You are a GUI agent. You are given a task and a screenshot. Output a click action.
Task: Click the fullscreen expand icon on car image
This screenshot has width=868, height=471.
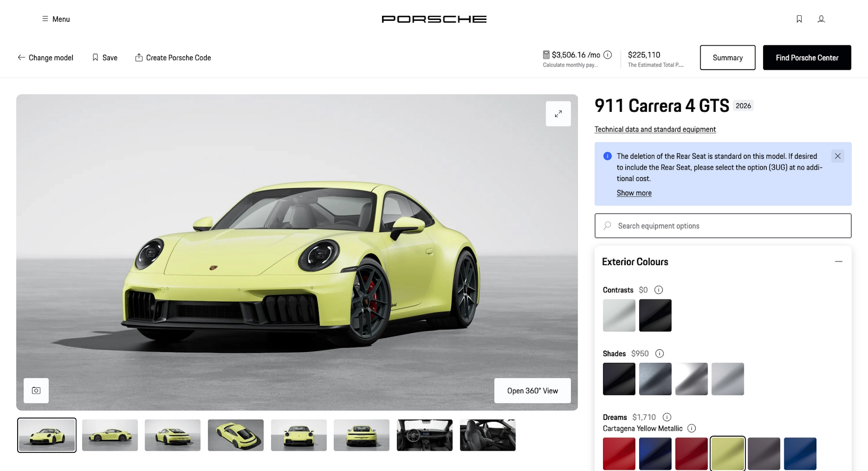point(558,114)
